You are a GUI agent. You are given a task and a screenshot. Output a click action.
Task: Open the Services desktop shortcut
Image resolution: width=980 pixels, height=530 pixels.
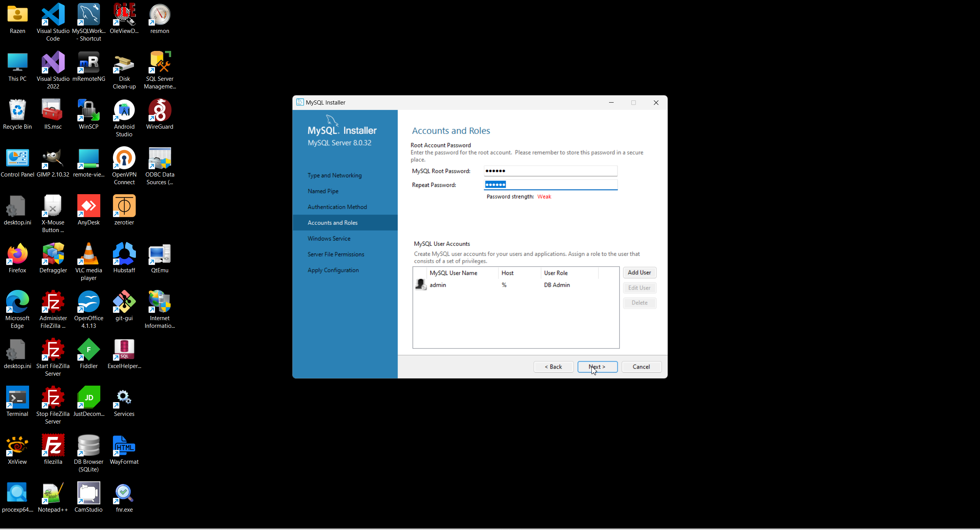coord(124,398)
